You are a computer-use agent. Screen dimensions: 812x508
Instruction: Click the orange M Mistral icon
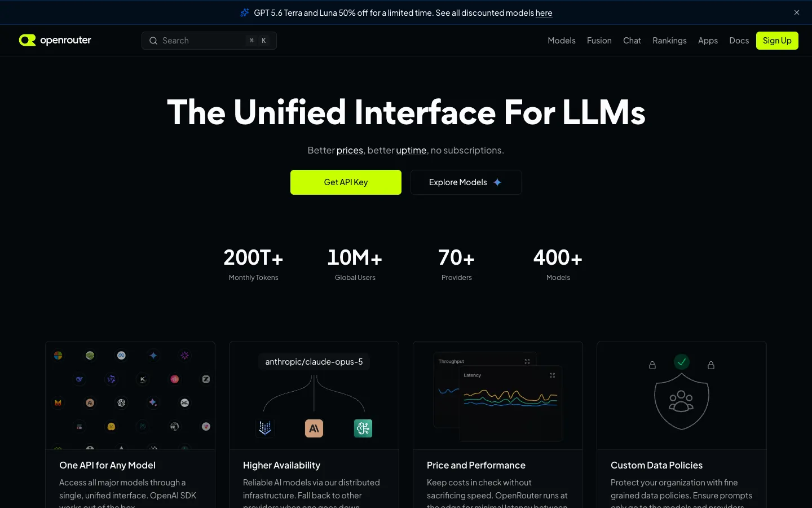tap(58, 402)
